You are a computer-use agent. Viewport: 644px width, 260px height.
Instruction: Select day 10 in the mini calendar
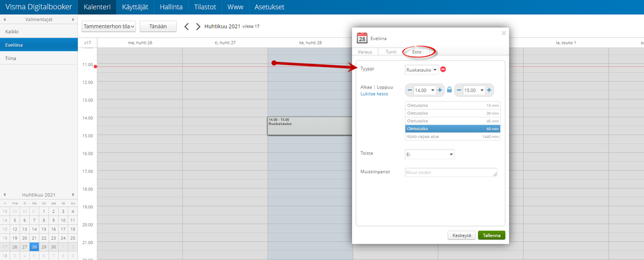pos(63,220)
